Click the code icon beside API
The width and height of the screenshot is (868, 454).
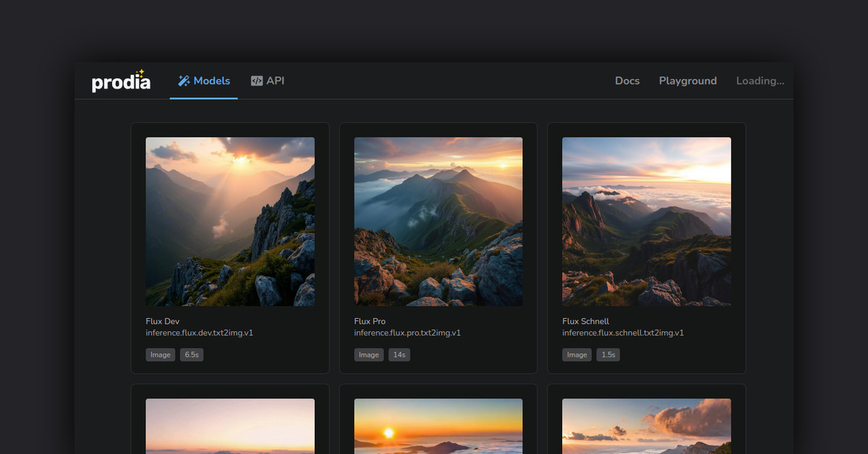[257, 81]
